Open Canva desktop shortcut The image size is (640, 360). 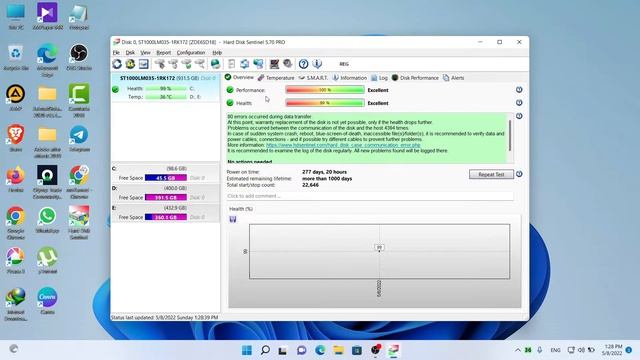point(47,301)
